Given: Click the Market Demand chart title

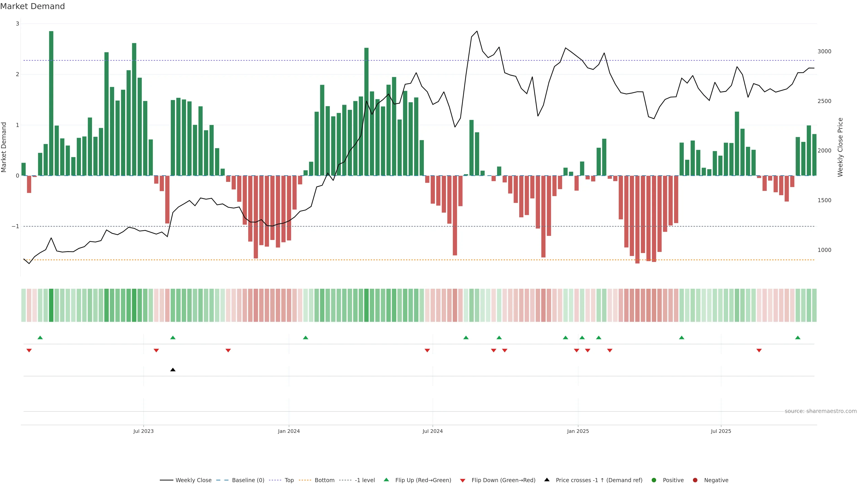Looking at the screenshot, I should [32, 6].
